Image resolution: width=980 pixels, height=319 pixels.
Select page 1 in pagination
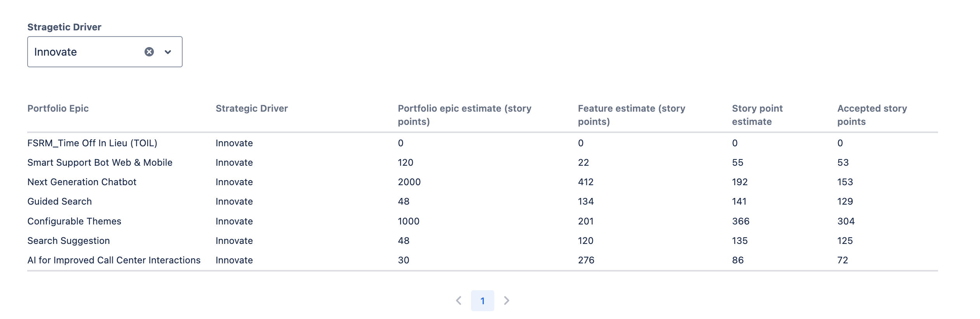click(x=482, y=300)
